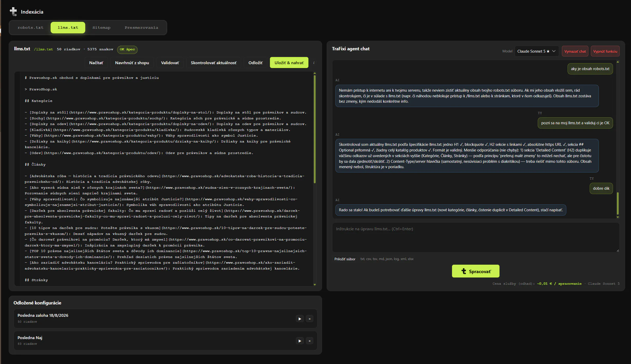Click the '~0,01 € / spracovanie' cost text

[x=559, y=284]
